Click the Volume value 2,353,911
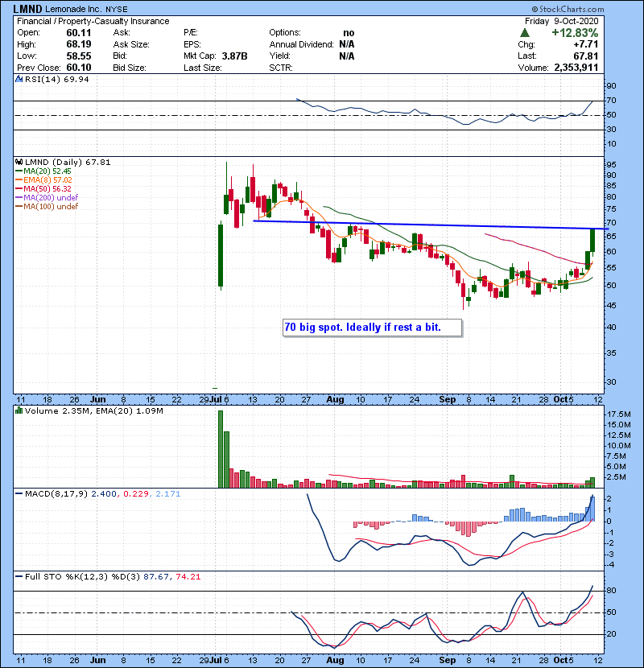The width and height of the screenshot is (644, 668). (x=576, y=68)
